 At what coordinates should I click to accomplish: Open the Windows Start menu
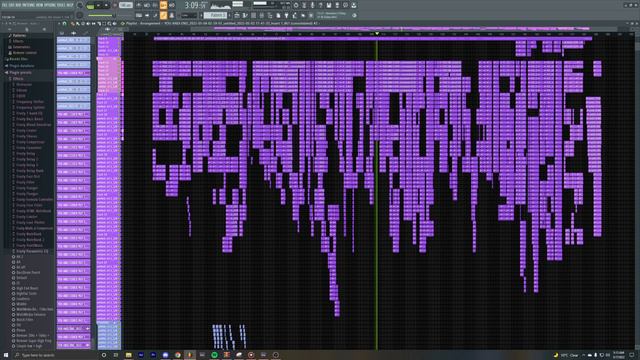coord(6,355)
